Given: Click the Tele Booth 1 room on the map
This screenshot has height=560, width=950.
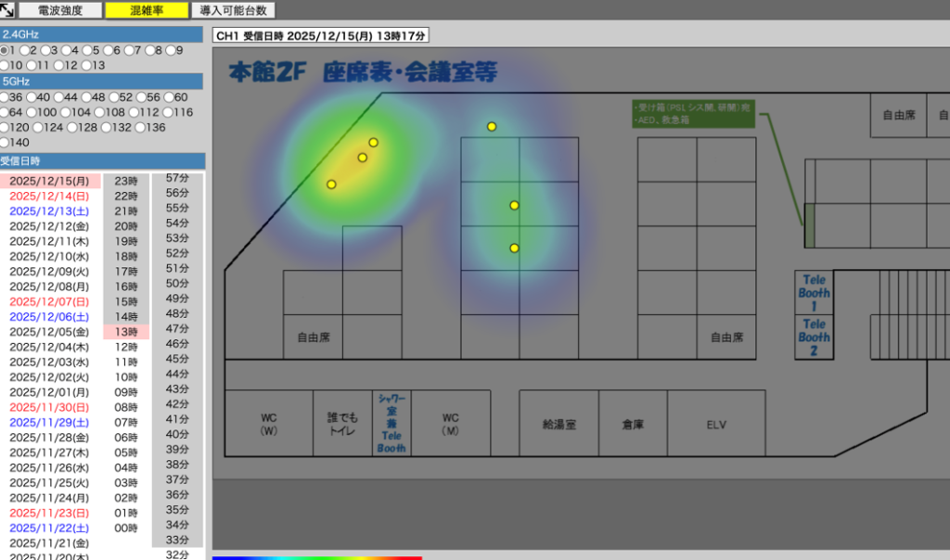Looking at the screenshot, I should point(814,292).
